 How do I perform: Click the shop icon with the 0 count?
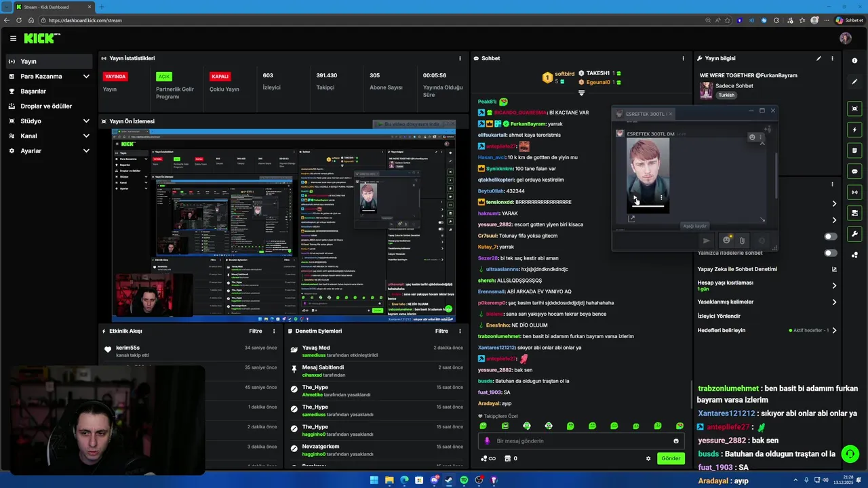[x=511, y=458]
